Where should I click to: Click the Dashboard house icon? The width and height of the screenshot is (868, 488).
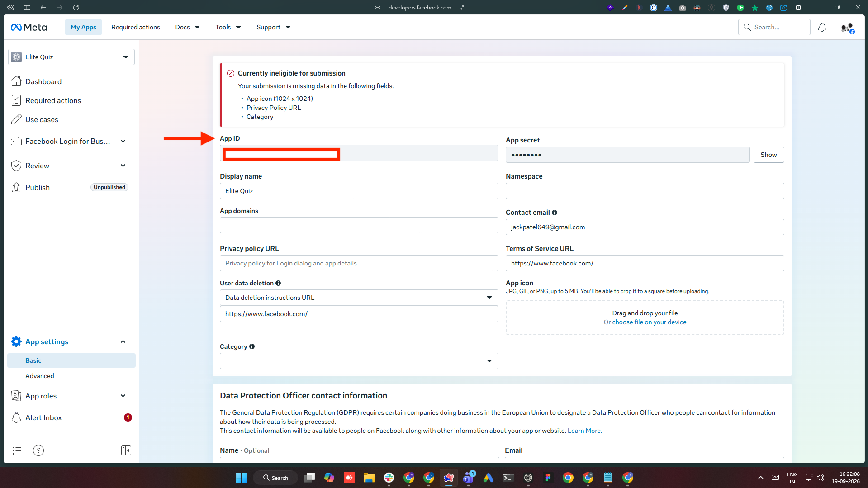[16, 81]
